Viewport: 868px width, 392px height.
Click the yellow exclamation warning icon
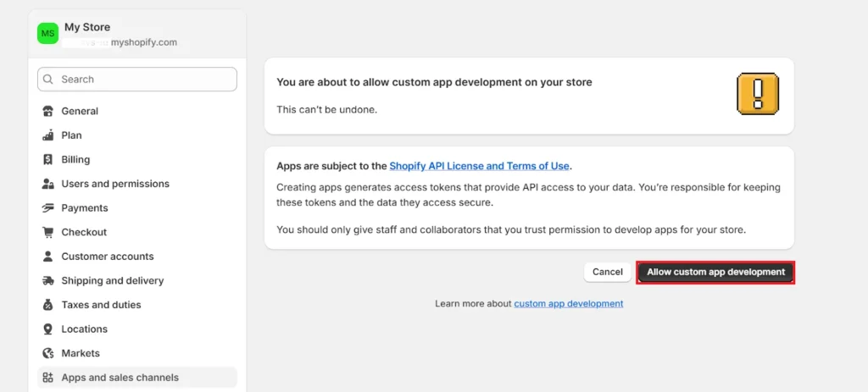click(x=757, y=93)
